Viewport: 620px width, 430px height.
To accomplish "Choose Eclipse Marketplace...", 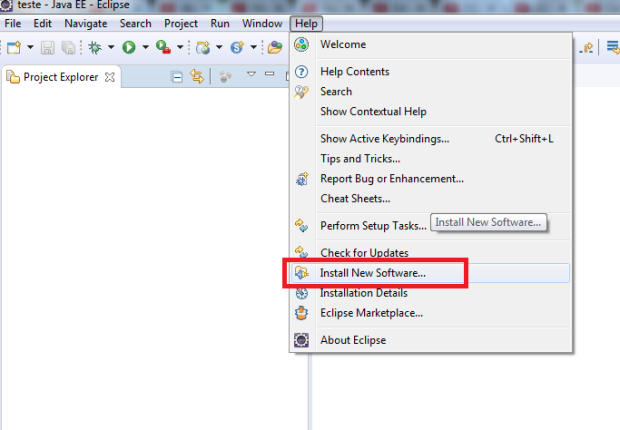I will point(431,313).
